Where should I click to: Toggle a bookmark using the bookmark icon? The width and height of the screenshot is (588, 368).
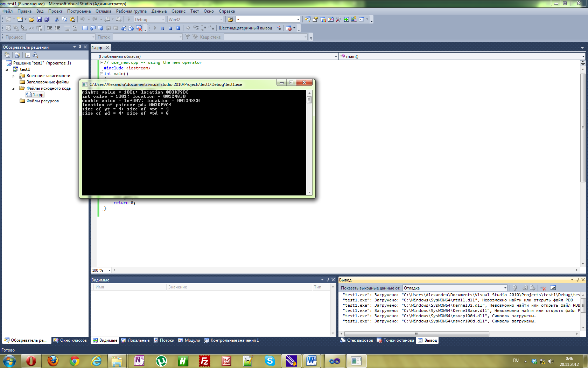pyautogui.click(x=85, y=28)
